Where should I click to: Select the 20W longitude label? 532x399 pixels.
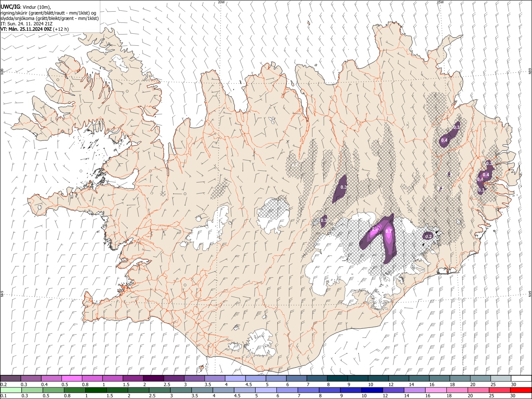coord(222,2)
